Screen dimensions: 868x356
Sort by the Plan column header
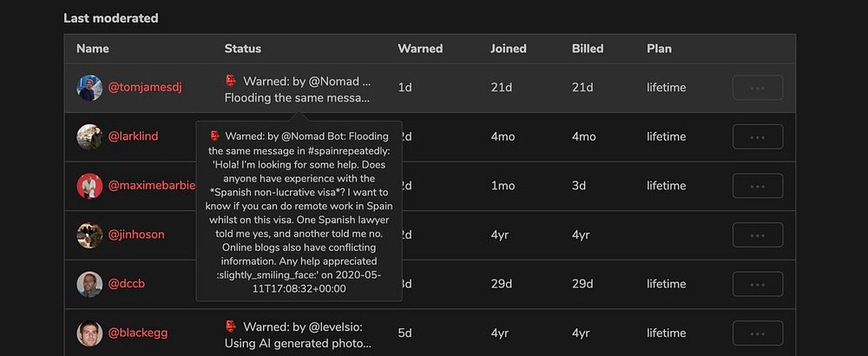(x=659, y=49)
